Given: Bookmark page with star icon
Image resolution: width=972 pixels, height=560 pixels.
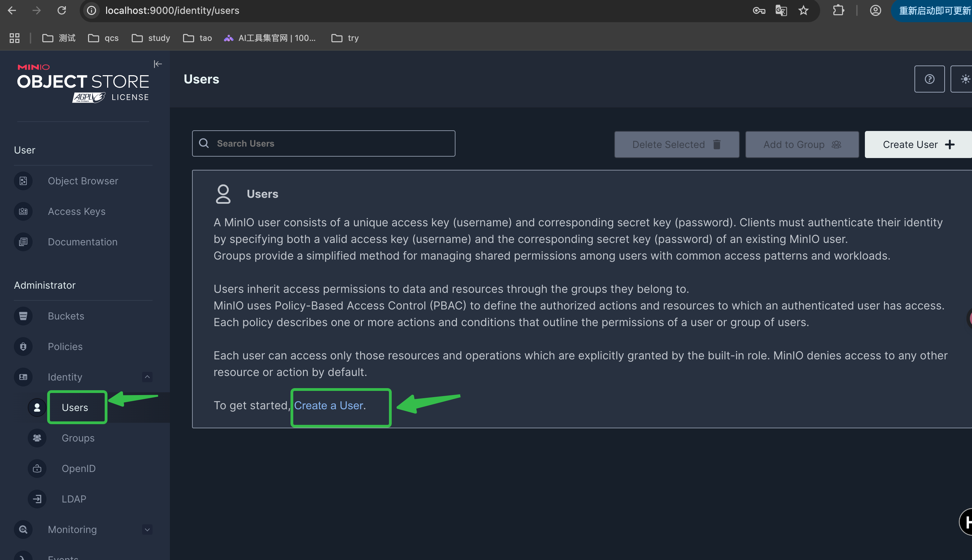Looking at the screenshot, I should (x=803, y=11).
